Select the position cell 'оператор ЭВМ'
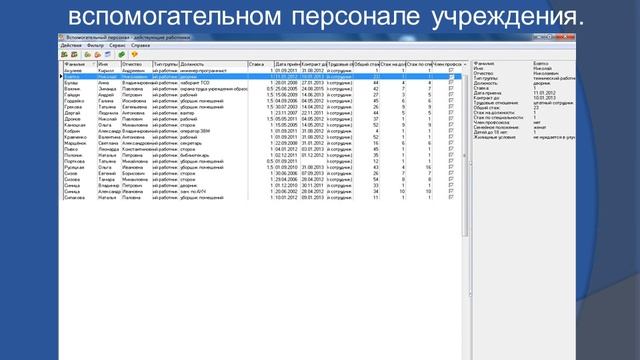Image resolution: width=640 pixels, height=360 pixels. (x=213, y=131)
